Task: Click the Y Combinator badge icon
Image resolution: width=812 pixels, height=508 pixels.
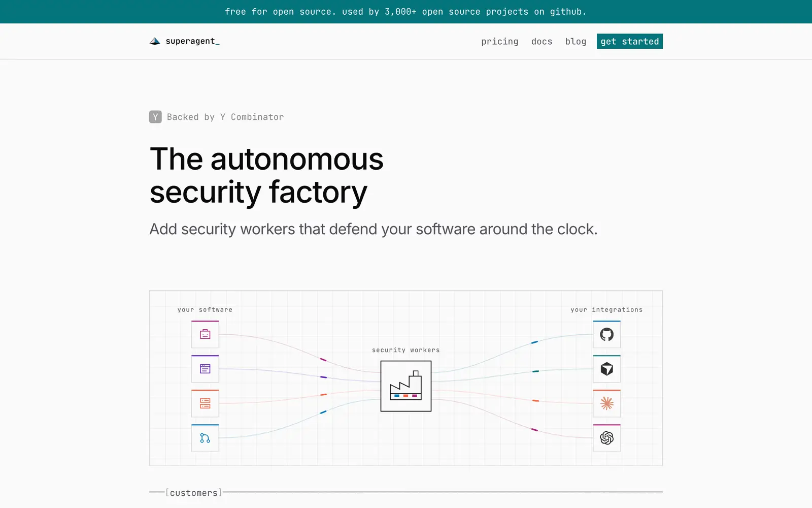Action: pos(155,117)
